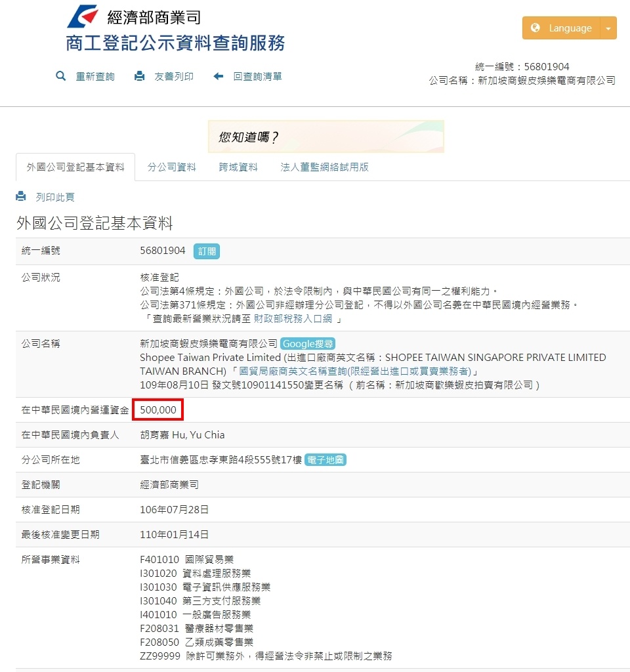
Task: Open the Language dropdown arrow
Action: coord(608,28)
